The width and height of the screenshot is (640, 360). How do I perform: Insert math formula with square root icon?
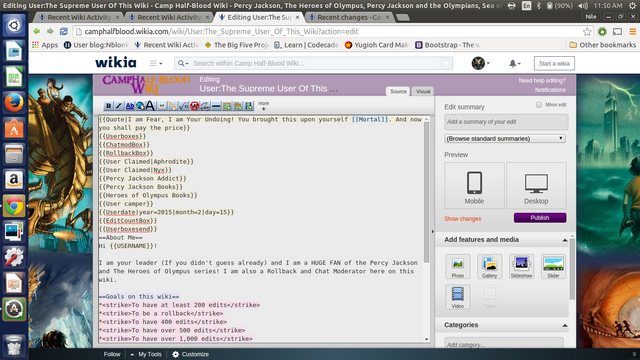[x=184, y=106]
